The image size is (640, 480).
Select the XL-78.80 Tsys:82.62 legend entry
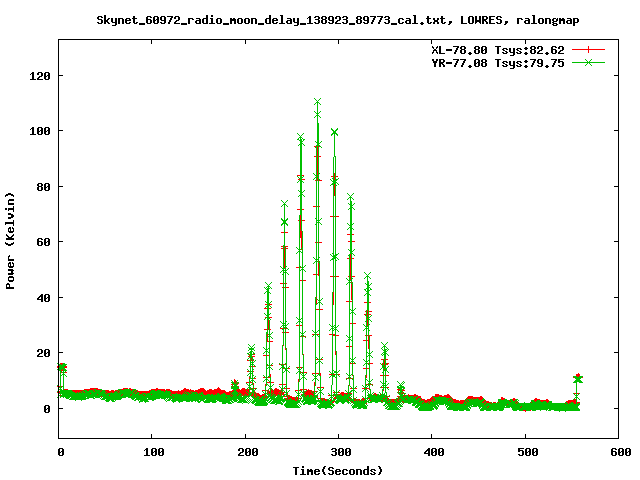498,50
